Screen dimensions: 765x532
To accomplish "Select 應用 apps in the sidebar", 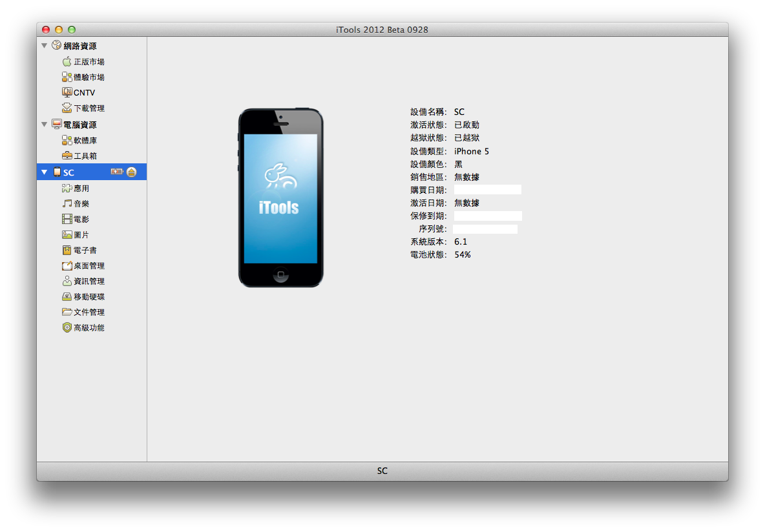I will point(81,188).
